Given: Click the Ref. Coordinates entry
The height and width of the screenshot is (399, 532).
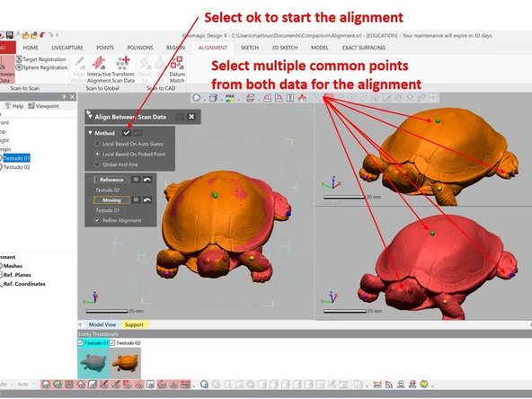Looking at the screenshot, I should 24,284.
